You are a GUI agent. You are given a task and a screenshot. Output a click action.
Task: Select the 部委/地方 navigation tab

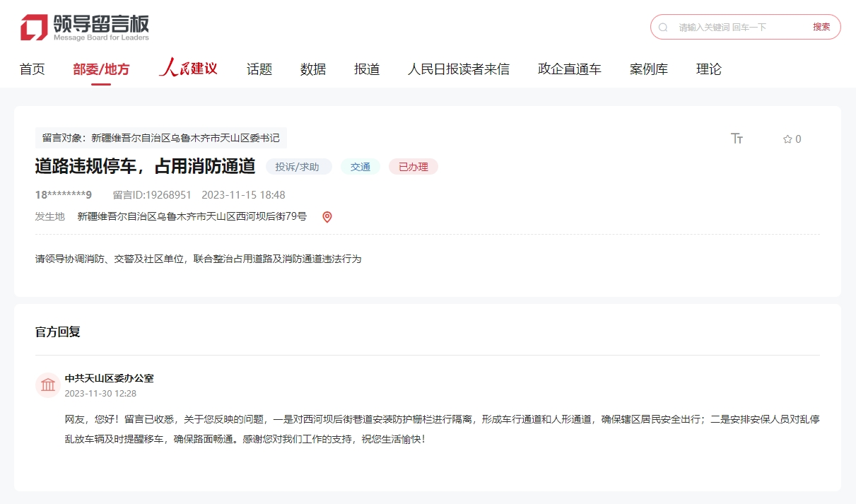(x=101, y=69)
